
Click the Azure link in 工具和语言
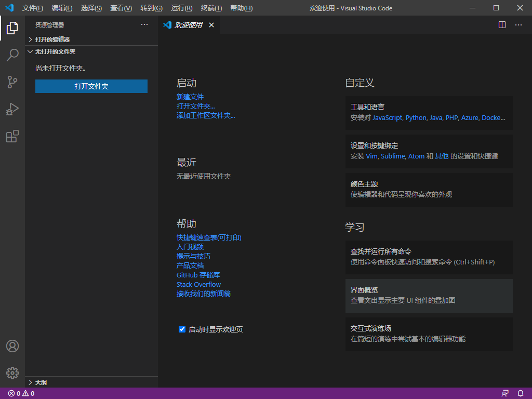click(470, 118)
